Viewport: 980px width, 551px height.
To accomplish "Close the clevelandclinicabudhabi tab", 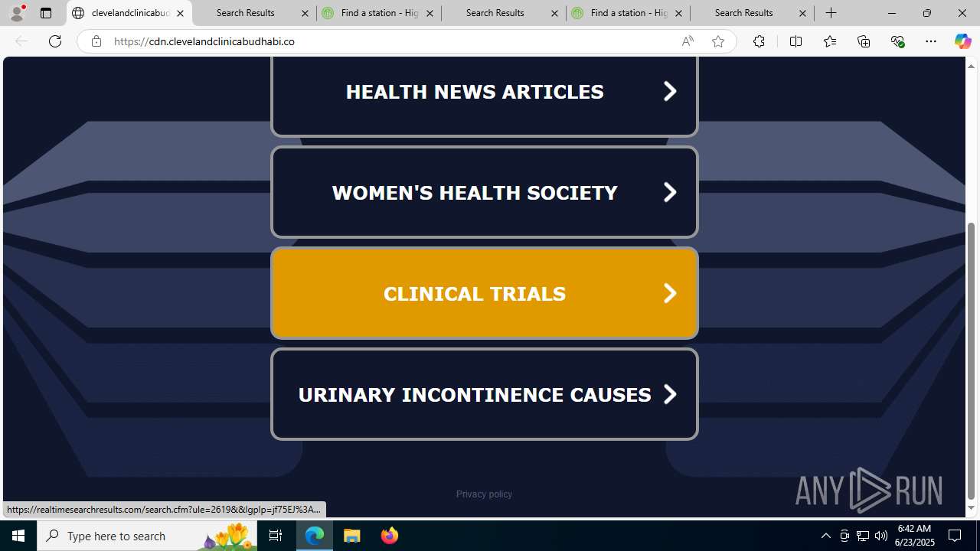I will (180, 13).
